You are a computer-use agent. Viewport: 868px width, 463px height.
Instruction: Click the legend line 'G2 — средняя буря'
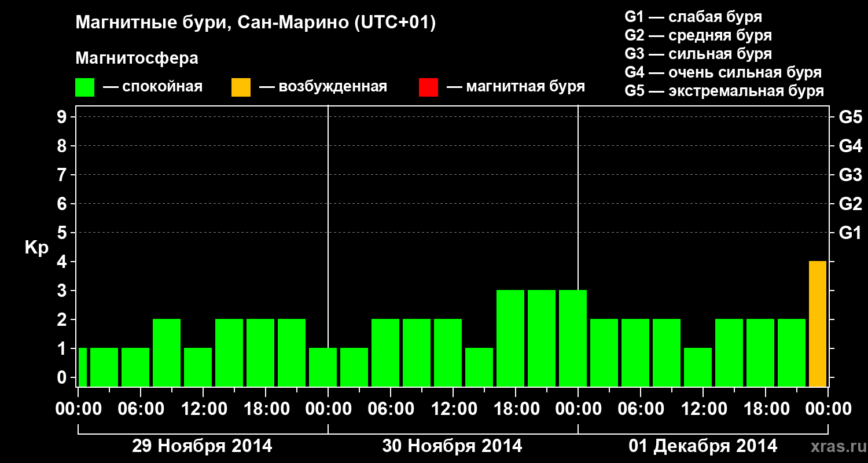(698, 35)
